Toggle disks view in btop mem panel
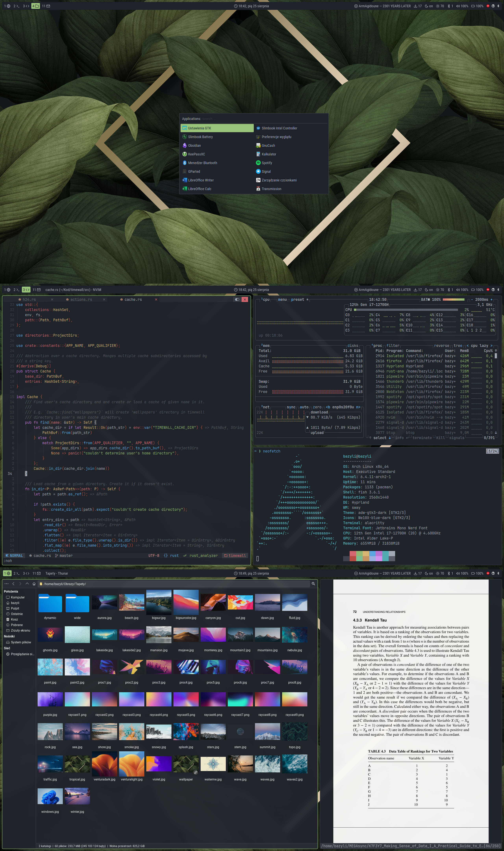Image resolution: width=504 pixels, height=851 pixels. coord(353,346)
